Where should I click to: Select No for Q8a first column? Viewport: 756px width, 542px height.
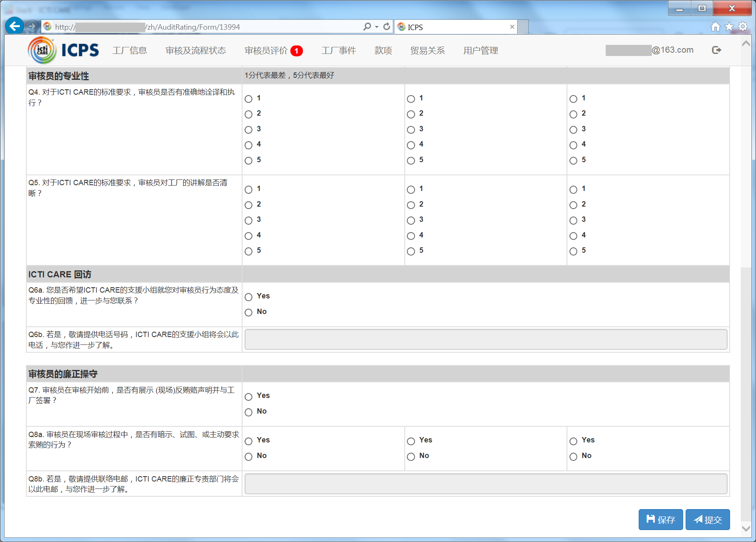click(249, 456)
